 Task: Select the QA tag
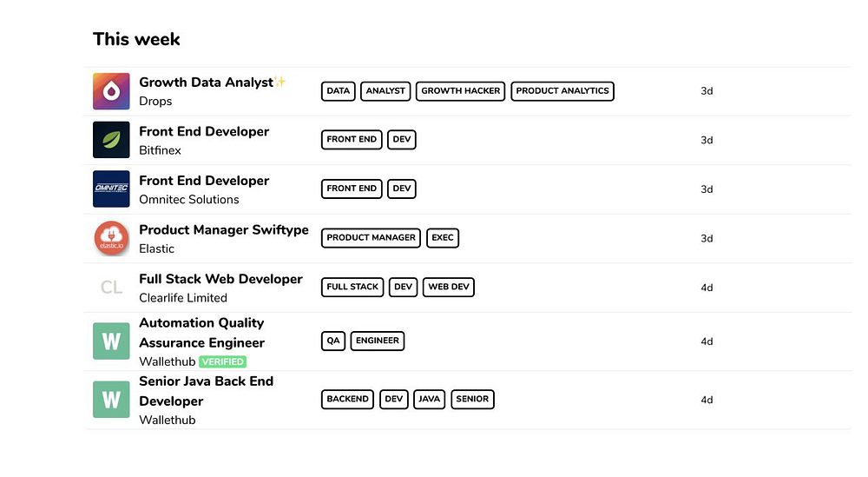[x=333, y=341]
